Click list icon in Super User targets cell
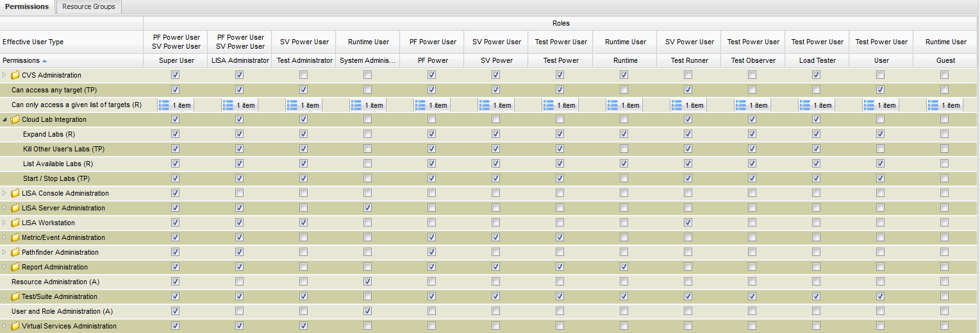Viewport: 980px width, 333px height. click(x=163, y=105)
